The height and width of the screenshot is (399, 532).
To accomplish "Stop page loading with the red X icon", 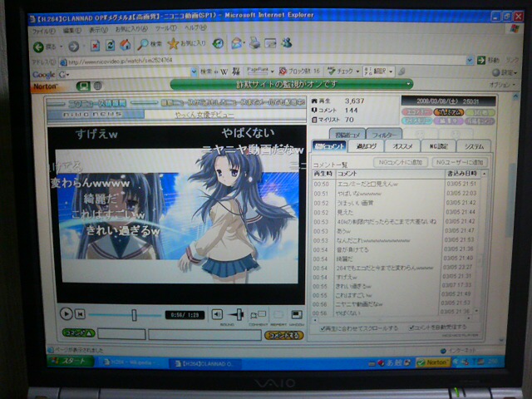I will [x=95, y=45].
